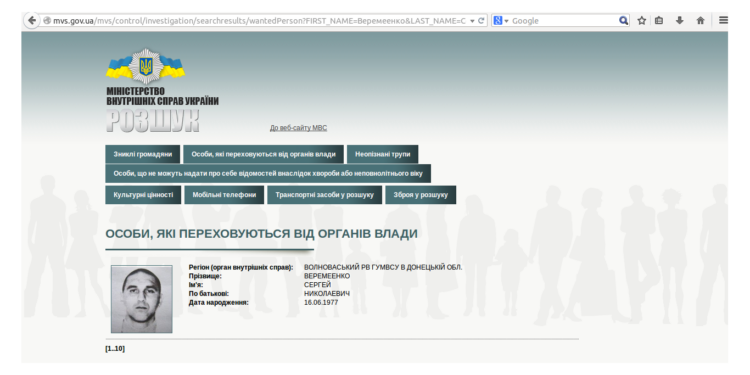This screenshot has height=375, width=750.
Task: Open the 'Зниклі громадяни' section
Action: pos(143,154)
